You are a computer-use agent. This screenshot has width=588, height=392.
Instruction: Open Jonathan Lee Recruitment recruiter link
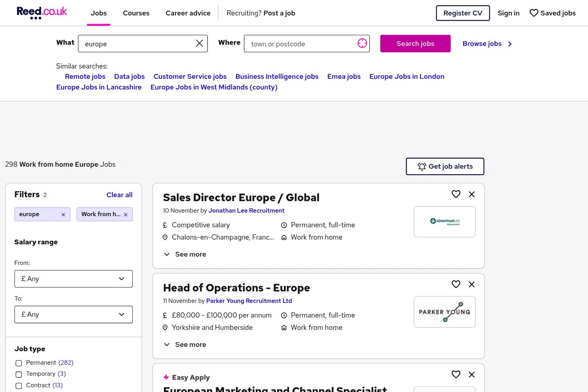pos(246,211)
